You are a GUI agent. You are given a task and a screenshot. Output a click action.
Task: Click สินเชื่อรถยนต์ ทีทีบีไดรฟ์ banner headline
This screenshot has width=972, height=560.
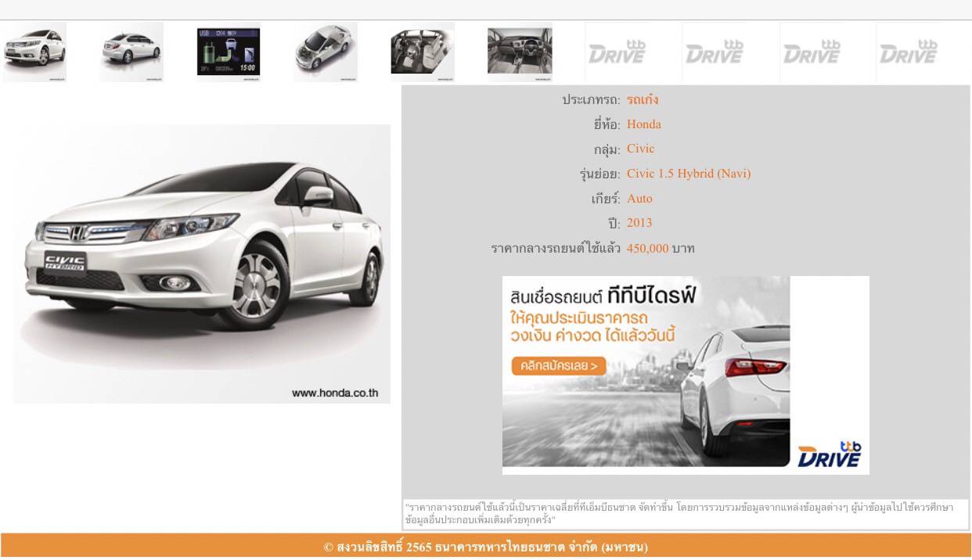tap(603, 296)
